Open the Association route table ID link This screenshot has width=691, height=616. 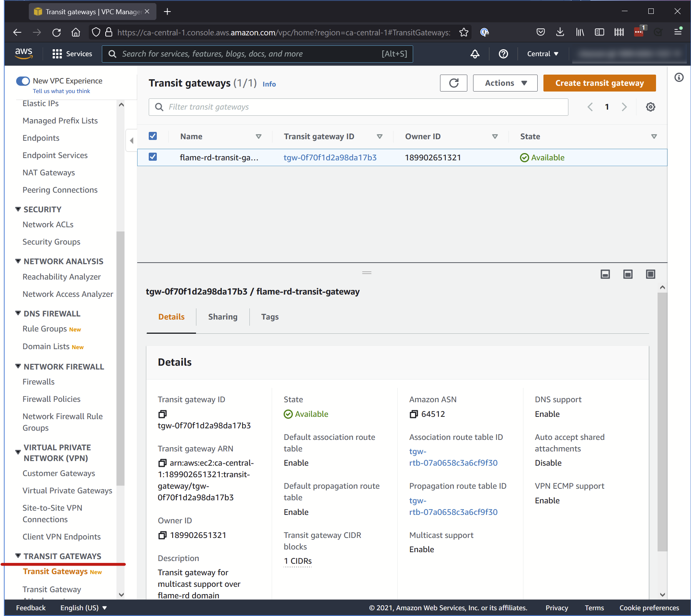[453, 457]
